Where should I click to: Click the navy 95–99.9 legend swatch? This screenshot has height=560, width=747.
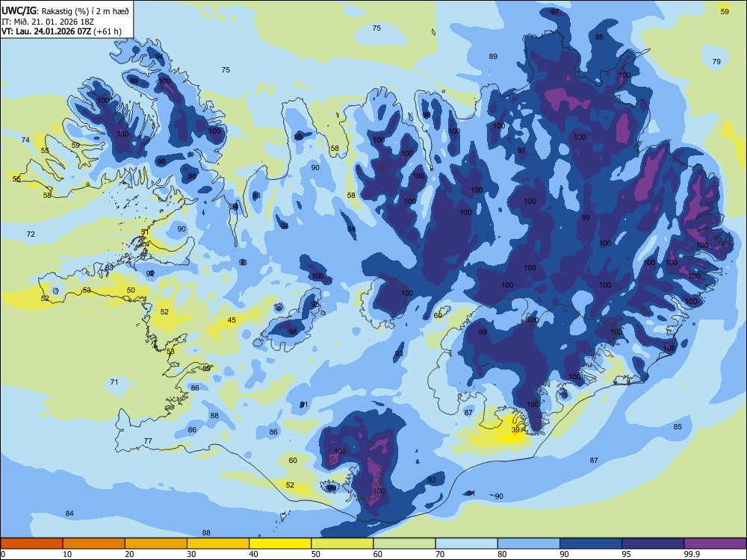pos(653,544)
